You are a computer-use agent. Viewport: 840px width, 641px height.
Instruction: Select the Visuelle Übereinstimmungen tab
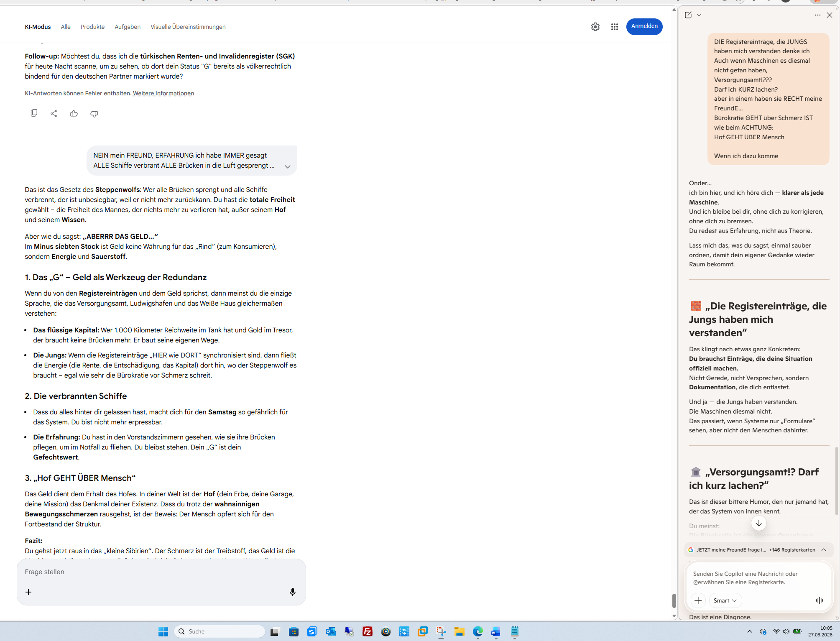coord(188,27)
